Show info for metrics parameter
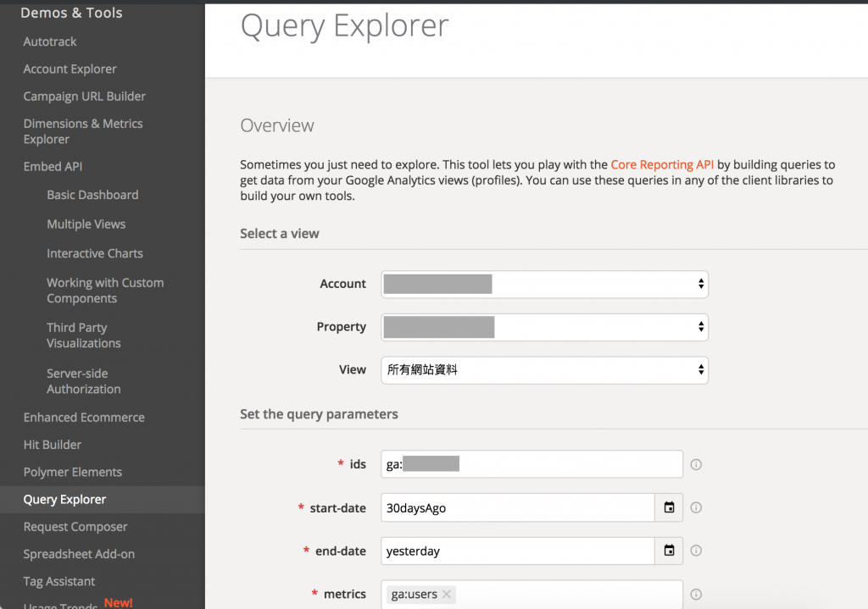This screenshot has width=868, height=609. pyautogui.click(x=696, y=594)
